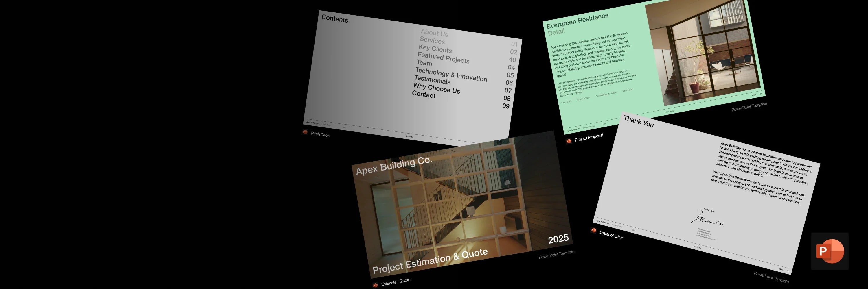The height and width of the screenshot is (289, 868).
Task: Click the "Pitch Deck" label
Action: pyautogui.click(x=320, y=135)
